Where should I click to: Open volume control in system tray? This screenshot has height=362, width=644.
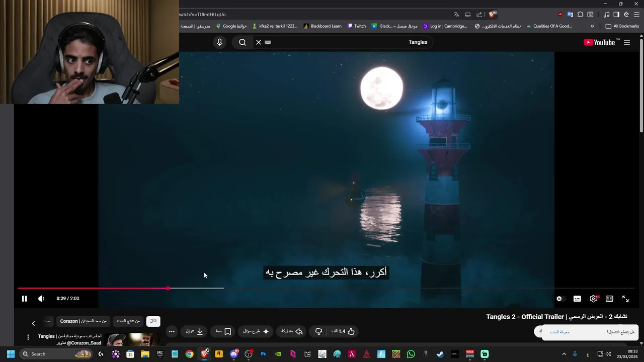tap(609, 354)
